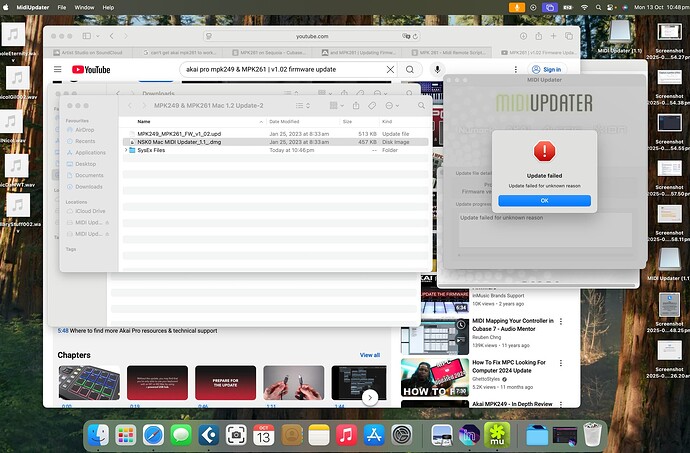Open Downloads in Finder sidebar
Image resolution: width=690 pixels, height=453 pixels.
coord(88,187)
